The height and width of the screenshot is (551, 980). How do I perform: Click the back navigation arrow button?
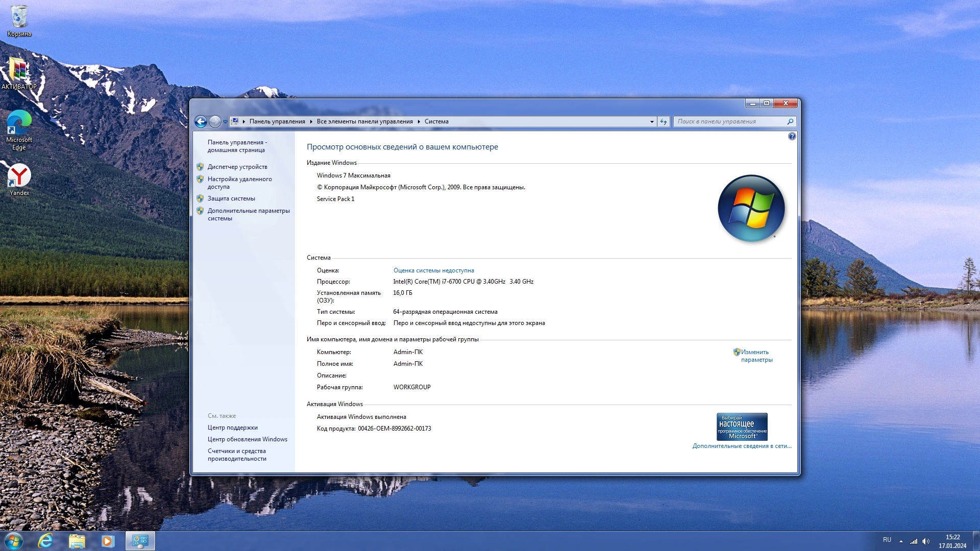(x=201, y=121)
